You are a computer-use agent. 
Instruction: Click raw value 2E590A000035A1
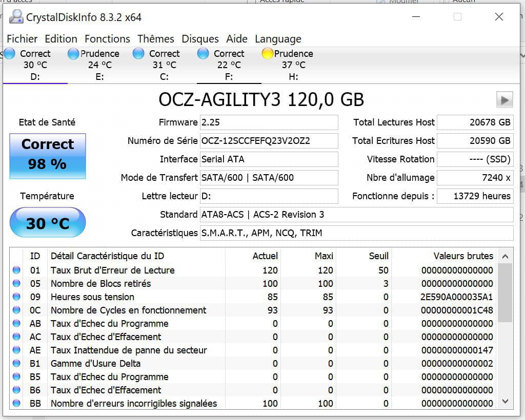pyautogui.click(x=457, y=297)
